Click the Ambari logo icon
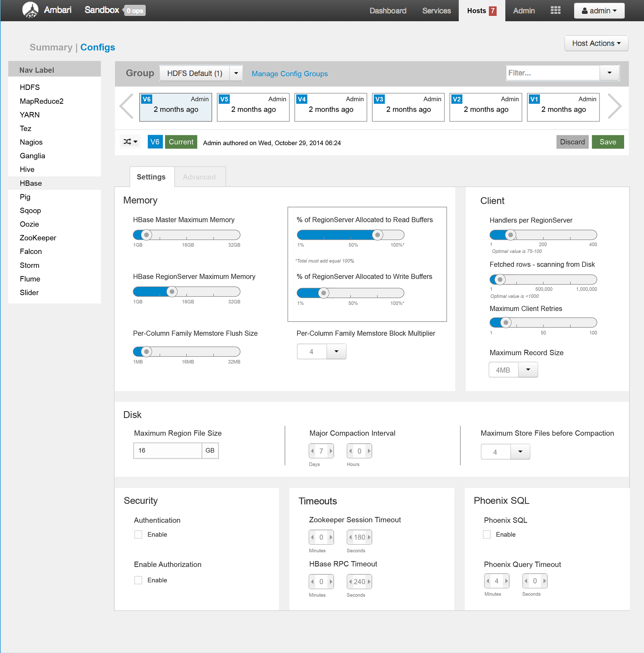The image size is (644, 653). (x=31, y=10)
